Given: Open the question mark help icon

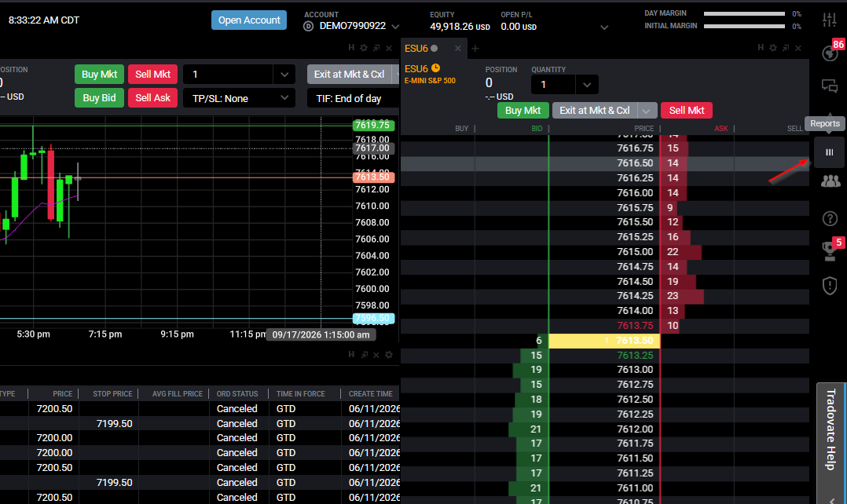Looking at the screenshot, I should 830,218.
